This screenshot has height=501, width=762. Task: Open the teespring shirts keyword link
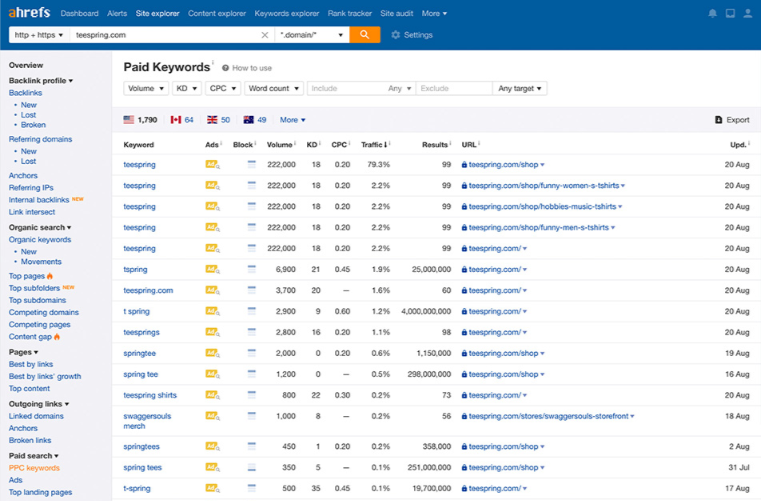click(x=150, y=396)
